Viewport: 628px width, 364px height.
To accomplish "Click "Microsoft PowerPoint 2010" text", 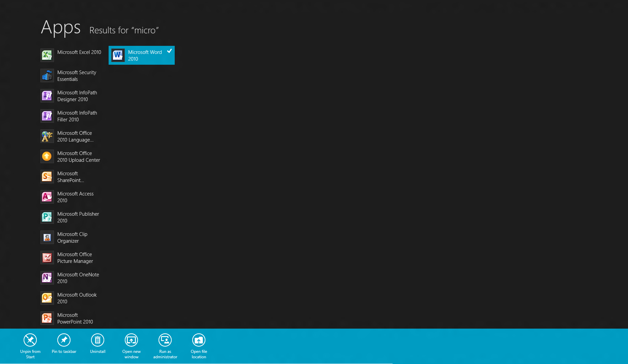I will [75, 318].
